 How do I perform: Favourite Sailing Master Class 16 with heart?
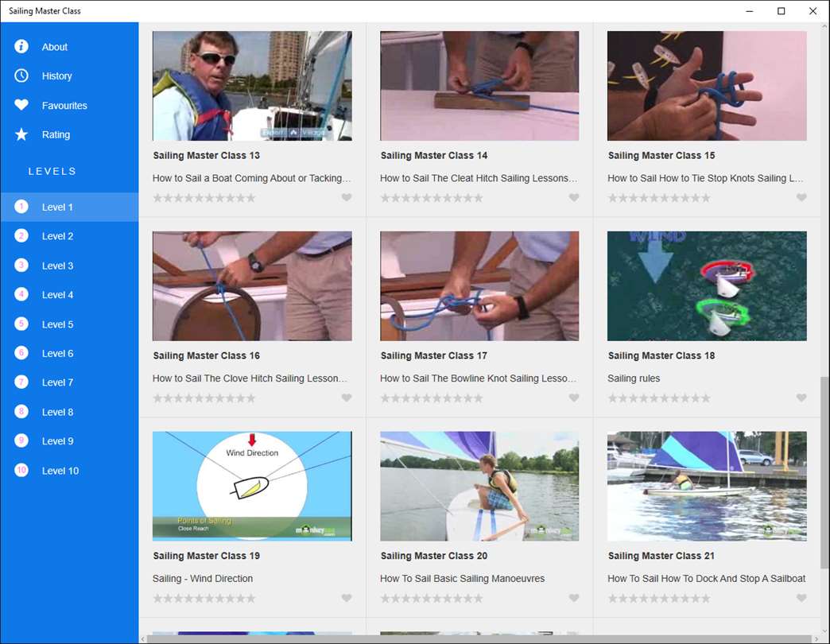346,398
